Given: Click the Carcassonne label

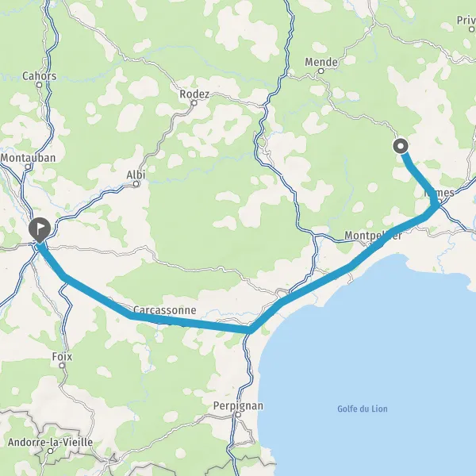Looking at the screenshot, I should coord(164,310).
